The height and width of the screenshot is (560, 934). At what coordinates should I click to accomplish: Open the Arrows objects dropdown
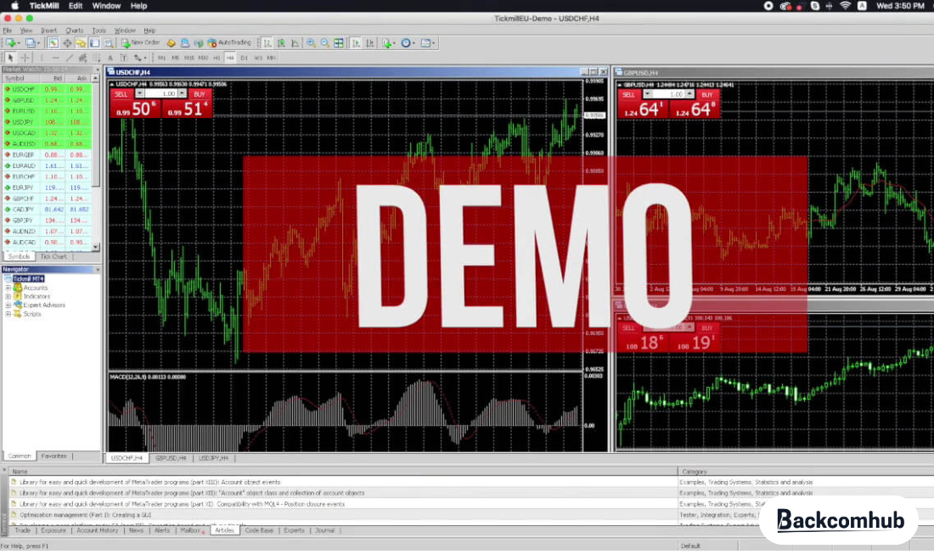point(139,58)
